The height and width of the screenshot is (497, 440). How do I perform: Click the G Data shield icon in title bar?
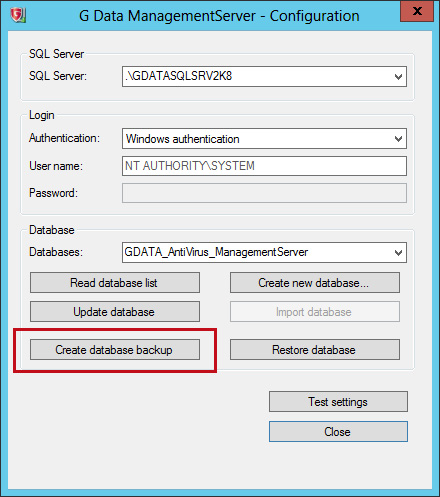18,15
